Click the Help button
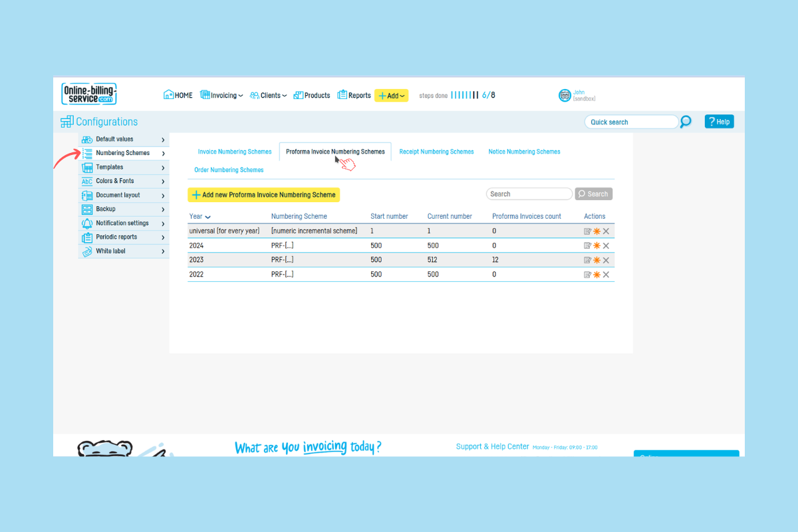Viewport: 798px width, 532px height. coord(719,122)
